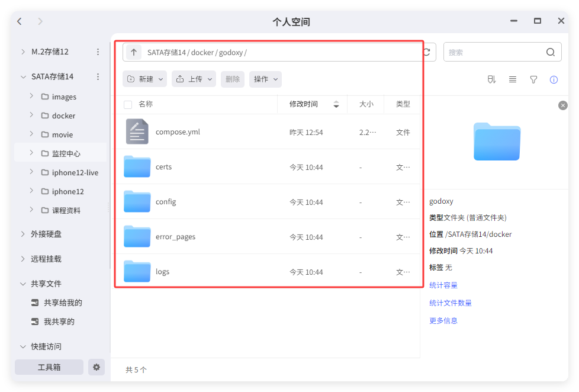
Task: Refresh the file list with the refresh icon
Action: coord(427,52)
